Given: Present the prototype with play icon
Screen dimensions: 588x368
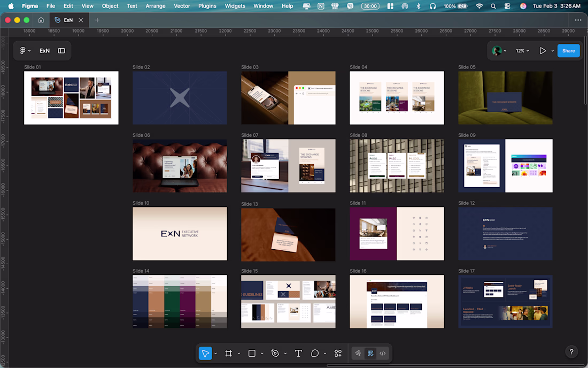Looking at the screenshot, I should pos(542,51).
